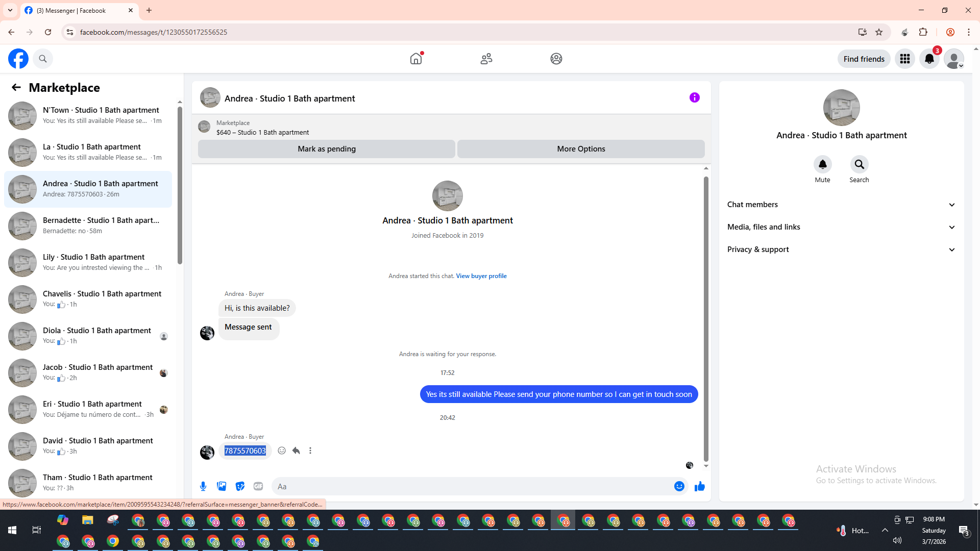Expand Media, files and links section
980x551 pixels.
842,227
